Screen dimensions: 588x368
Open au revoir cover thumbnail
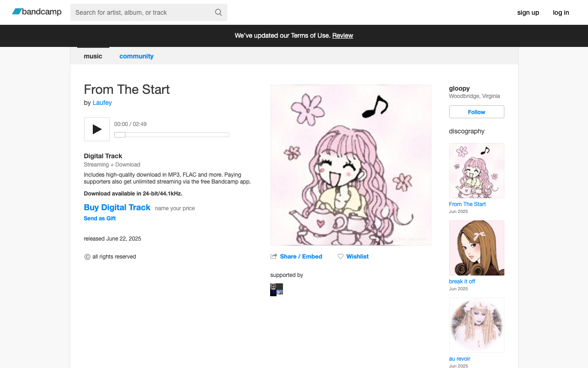click(477, 325)
